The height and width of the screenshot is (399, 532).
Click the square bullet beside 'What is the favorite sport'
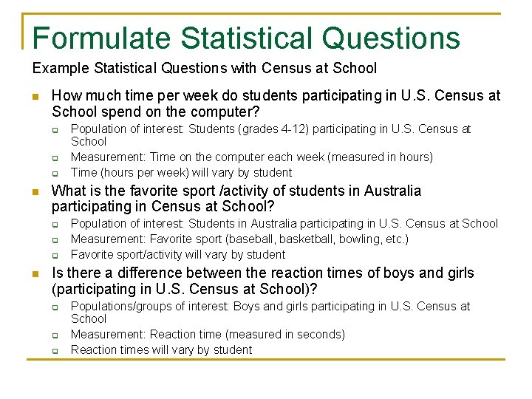click(35, 191)
